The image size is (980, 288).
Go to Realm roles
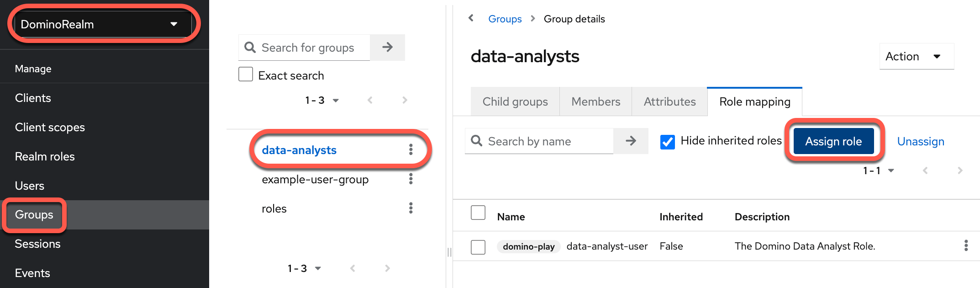pos(45,156)
